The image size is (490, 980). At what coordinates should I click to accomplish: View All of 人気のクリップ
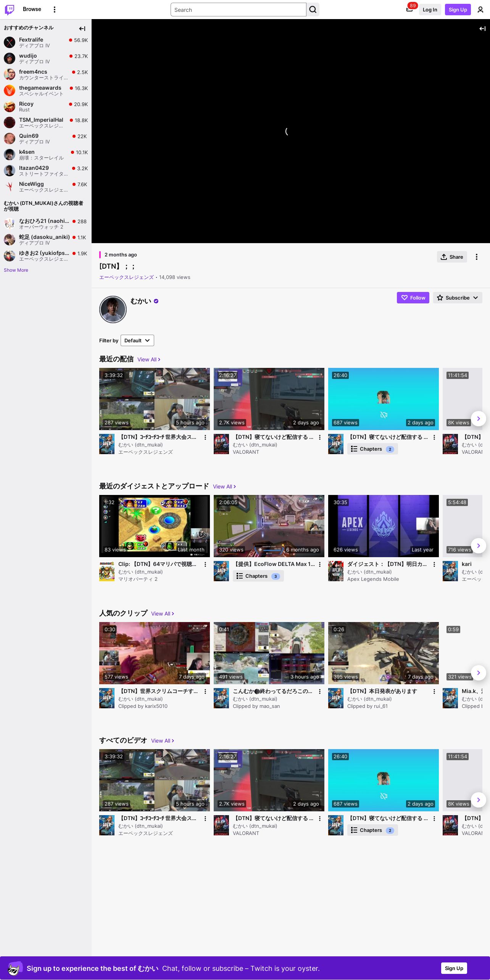coord(163,614)
